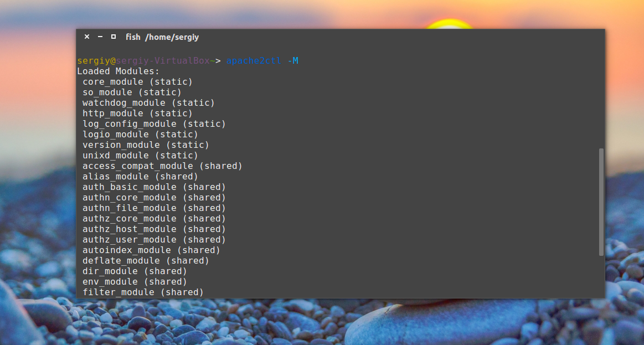Click the access_compat_module (shared) line
644x345 pixels.
point(162,166)
